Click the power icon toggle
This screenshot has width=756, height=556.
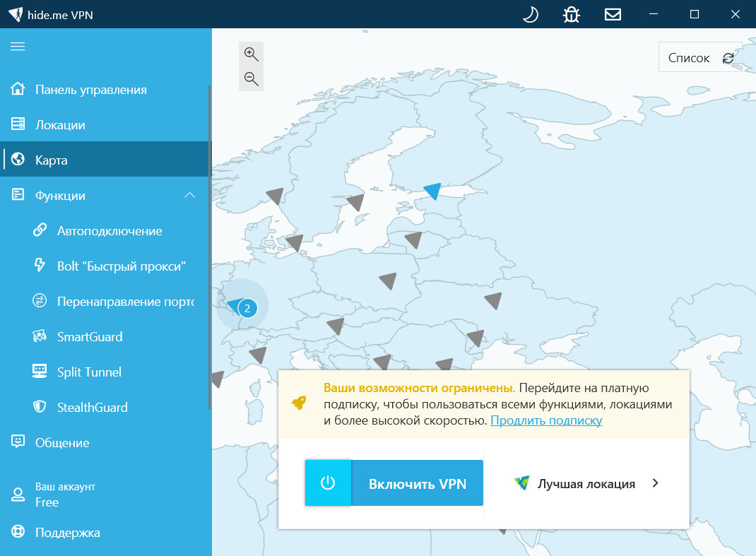(328, 483)
